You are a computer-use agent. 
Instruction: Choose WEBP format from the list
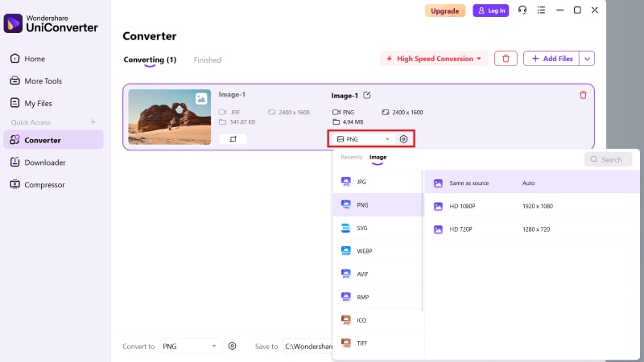point(378,251)
